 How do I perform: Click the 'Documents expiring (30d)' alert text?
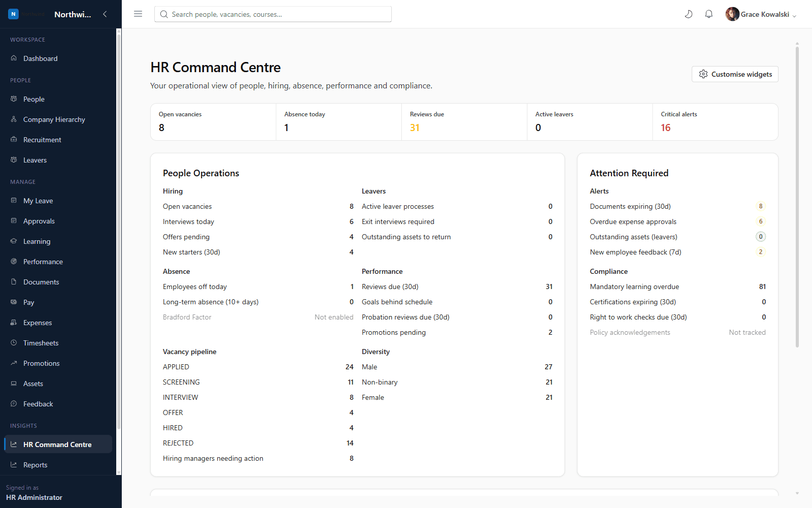click(x=630, y=206)
